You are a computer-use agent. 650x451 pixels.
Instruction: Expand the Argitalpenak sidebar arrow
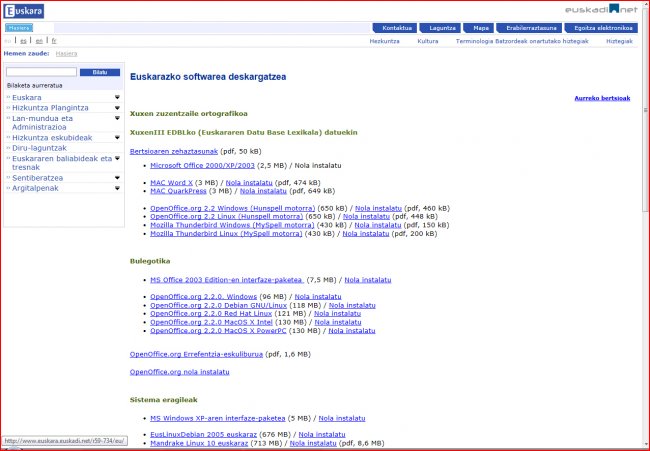coord(117,187)
